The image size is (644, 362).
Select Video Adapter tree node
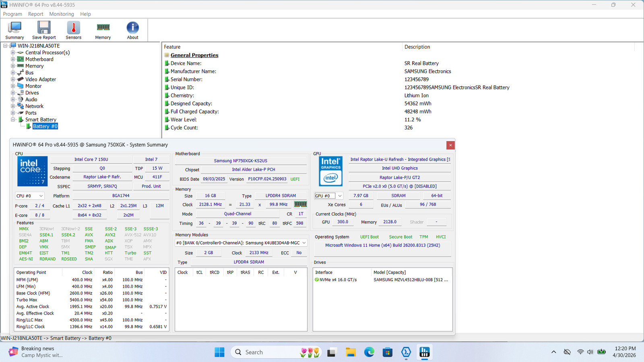click(41, 79)
